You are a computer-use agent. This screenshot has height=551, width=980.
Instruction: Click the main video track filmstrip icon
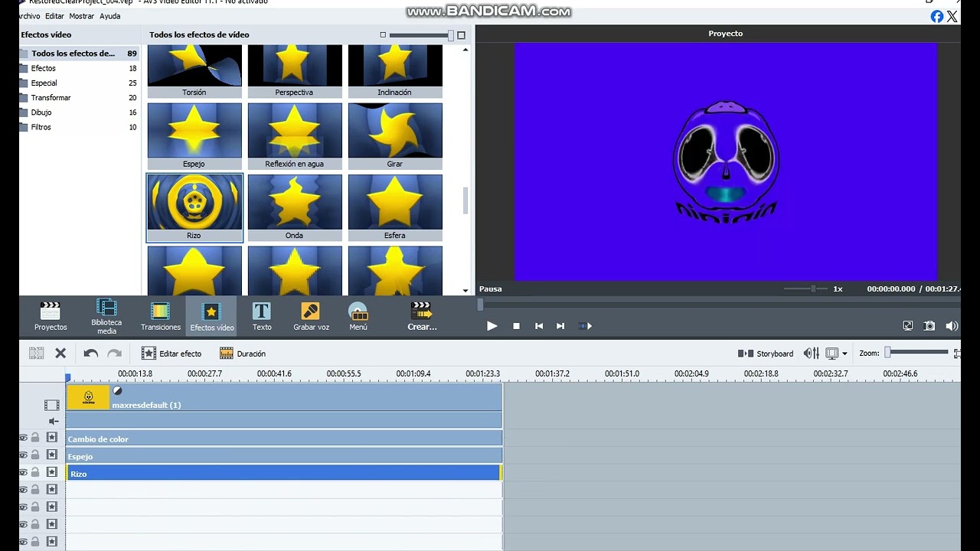point(51,405)
